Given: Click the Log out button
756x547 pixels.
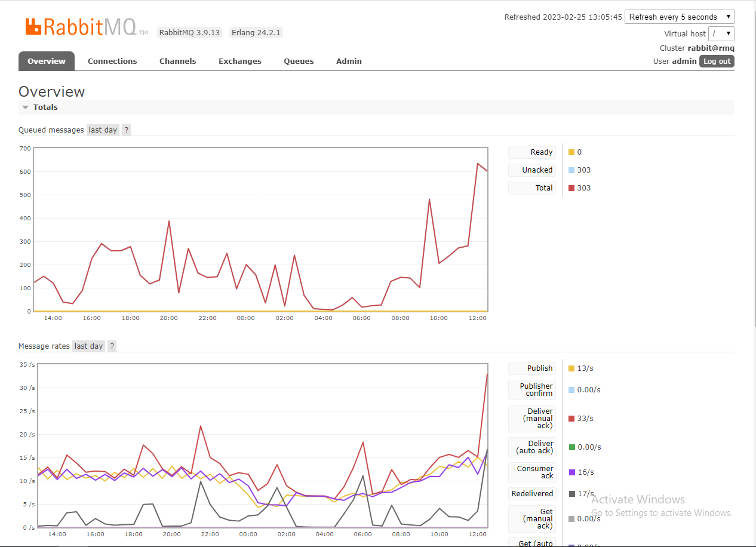Looking at the screenshot, I should tap(717, 62).
